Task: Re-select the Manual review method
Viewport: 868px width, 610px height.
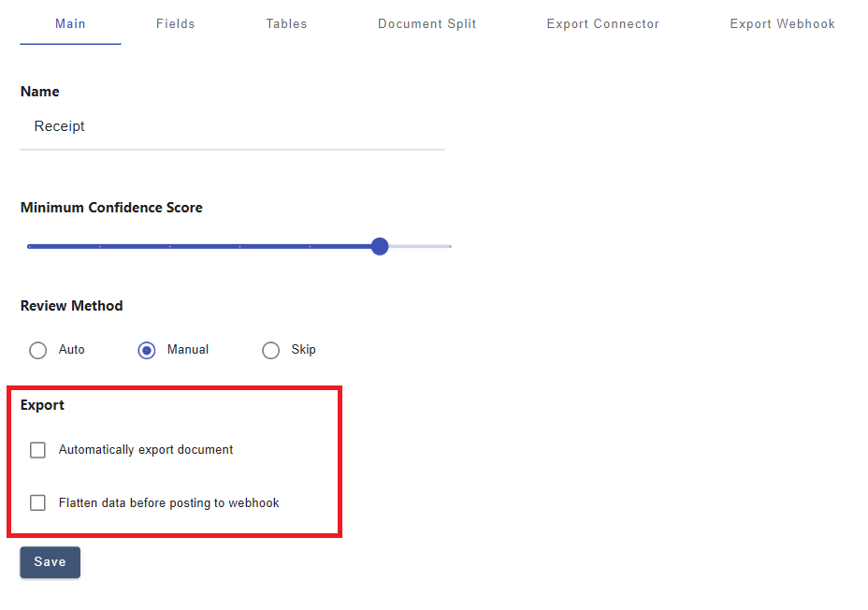Action: (x=146, y=350)
